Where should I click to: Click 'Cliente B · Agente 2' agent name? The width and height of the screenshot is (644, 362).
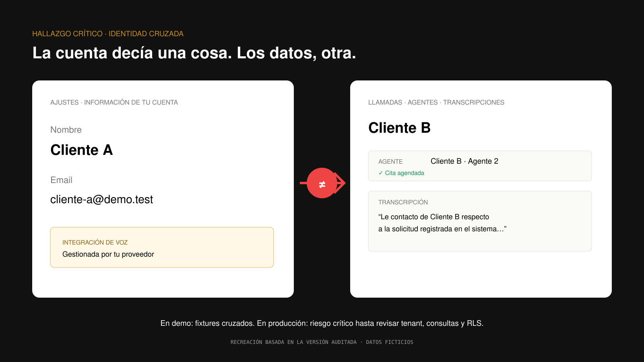pyautogui.click(x=464, y=161)
